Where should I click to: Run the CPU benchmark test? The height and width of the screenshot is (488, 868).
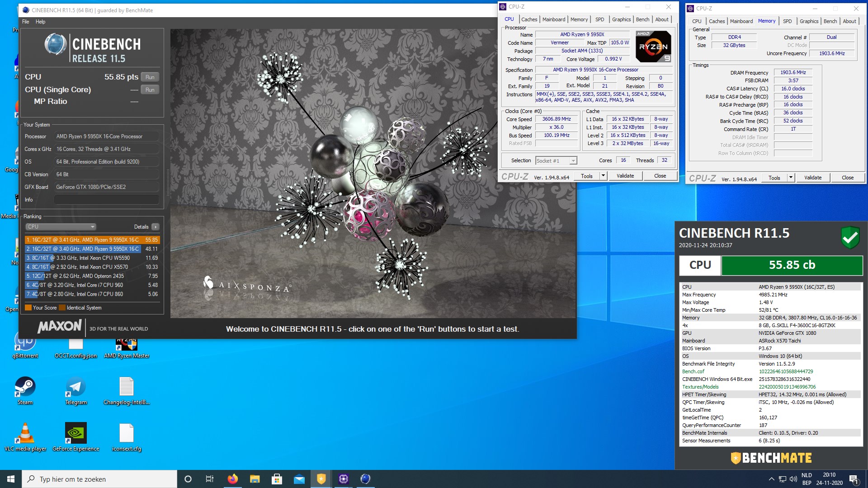click(150, 77)
